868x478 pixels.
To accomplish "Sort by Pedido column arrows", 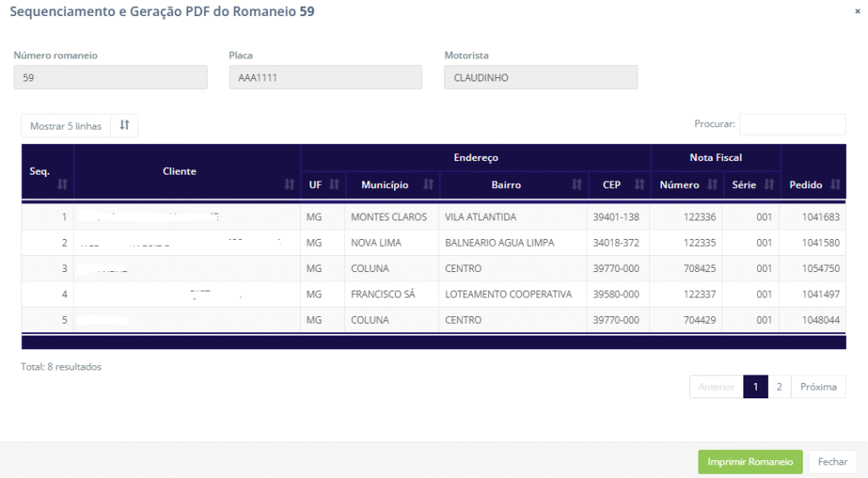I will tap(835, 185).
